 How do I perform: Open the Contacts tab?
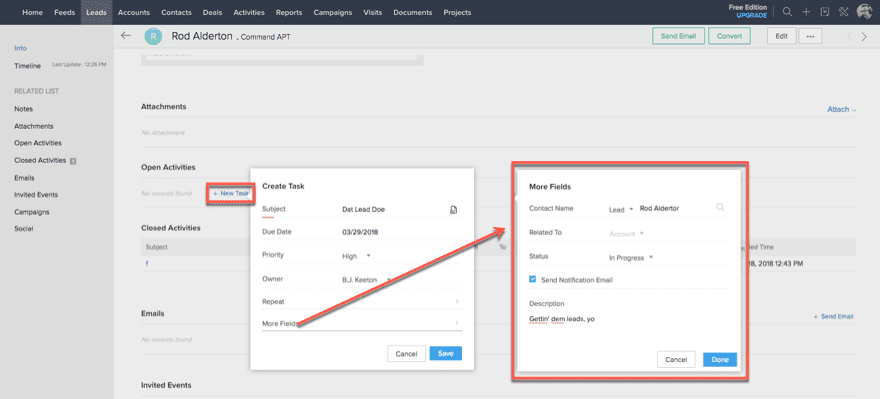[x=176, y=12]
